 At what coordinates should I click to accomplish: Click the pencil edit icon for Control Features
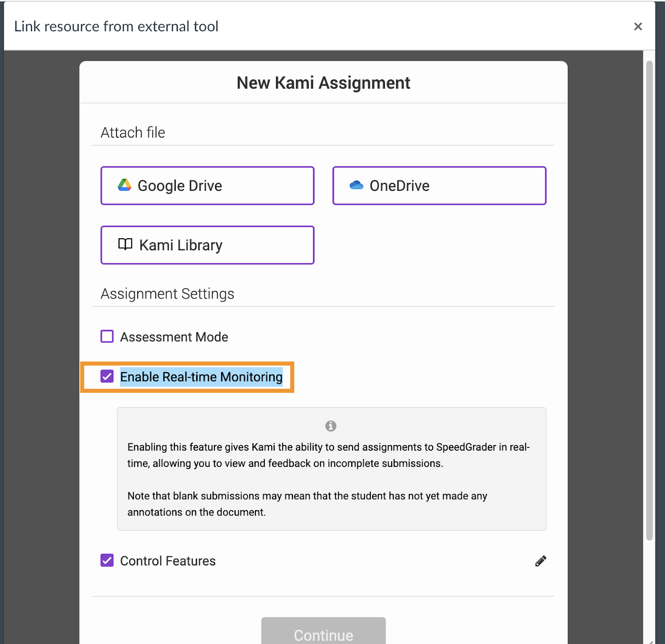pyautogui.click(x=540, y=561)
